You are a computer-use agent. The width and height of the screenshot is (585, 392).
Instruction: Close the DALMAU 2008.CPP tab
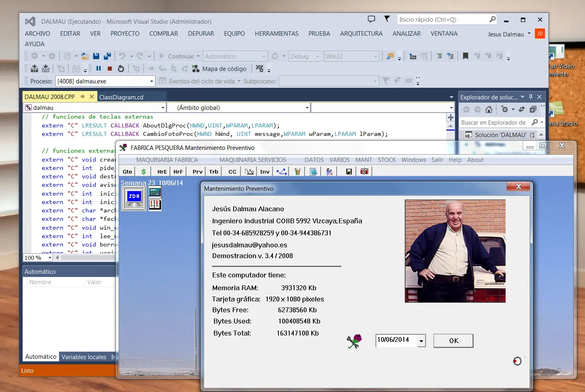click(x=92, y=97)
